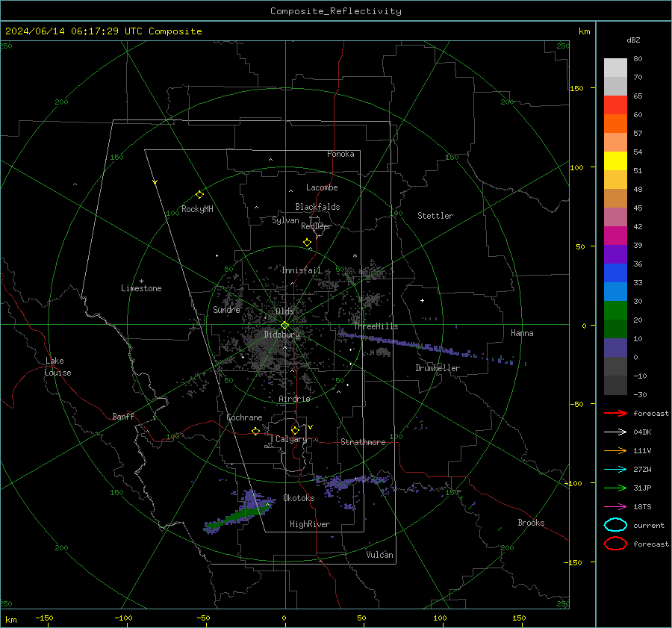Image resolution: width=672 pixels, height=628 pixels.
Task: Click the yellow diamond marker near RockyMH
Action: [x=199, y=195]
